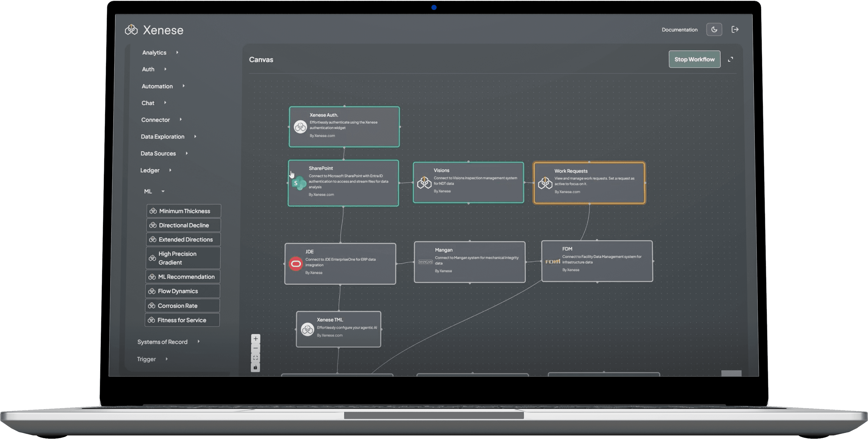Toggle canvas lock control
This screenshot has height=439, width=868.
click(255, 367)
